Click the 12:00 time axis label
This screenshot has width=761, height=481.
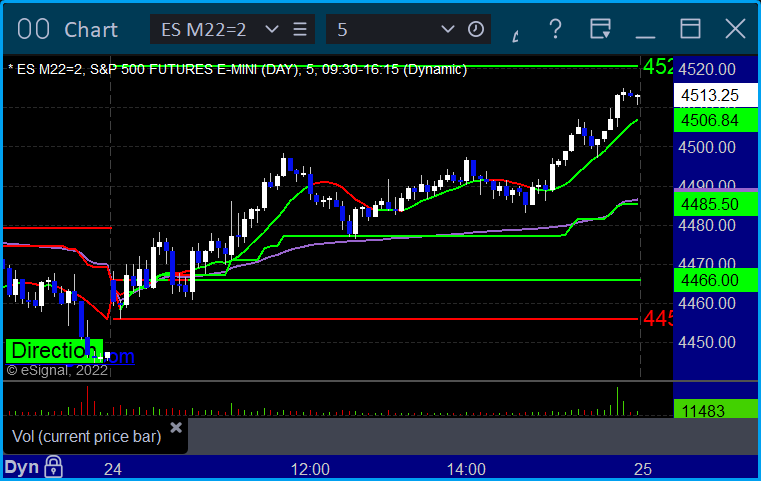point(310,469)
